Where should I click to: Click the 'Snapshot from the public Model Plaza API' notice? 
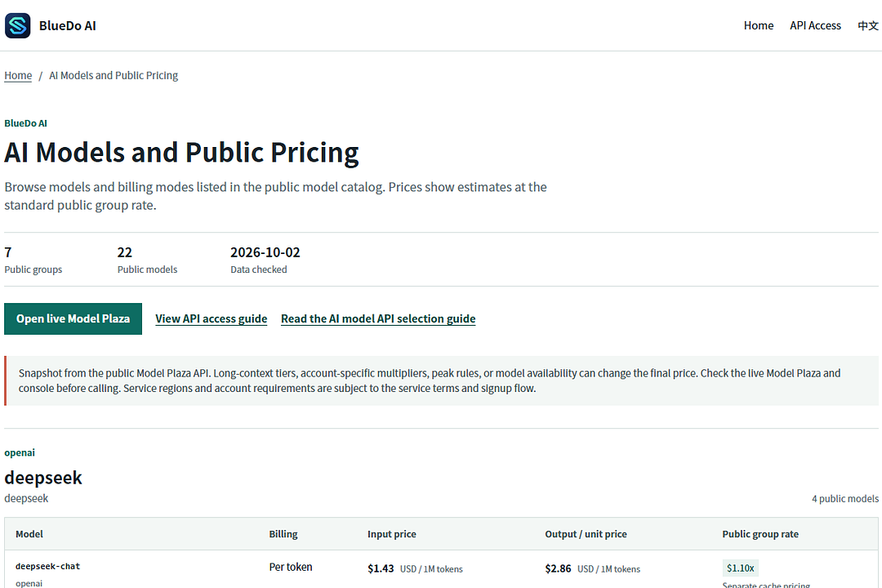tap(442, 381)
